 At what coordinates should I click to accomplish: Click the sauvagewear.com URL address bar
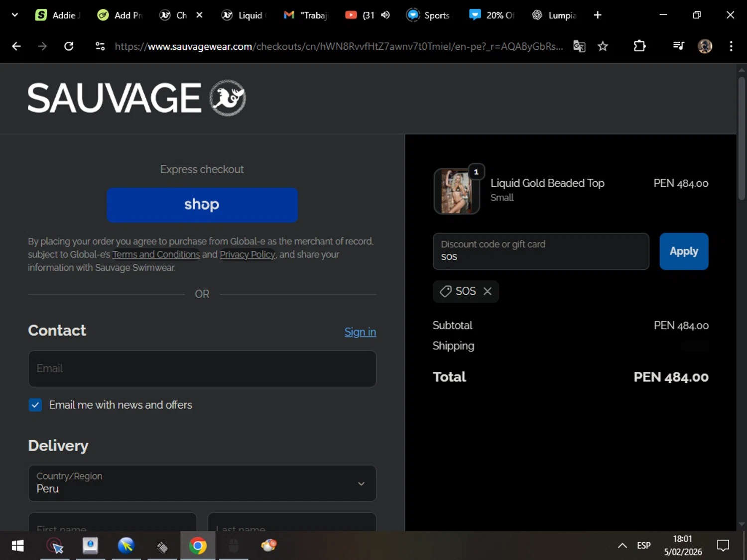(339, 46)
